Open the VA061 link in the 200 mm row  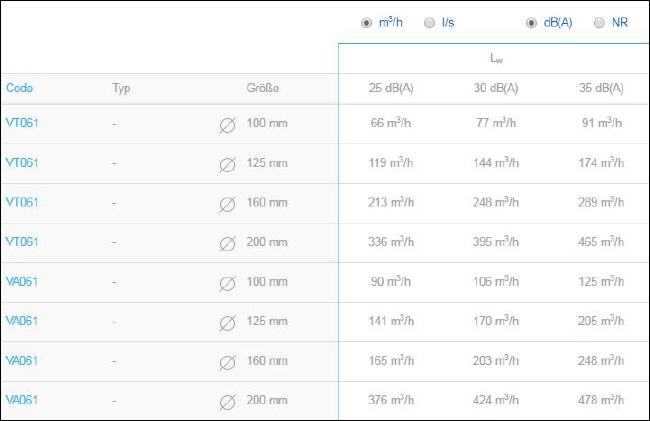coord(22,400)
